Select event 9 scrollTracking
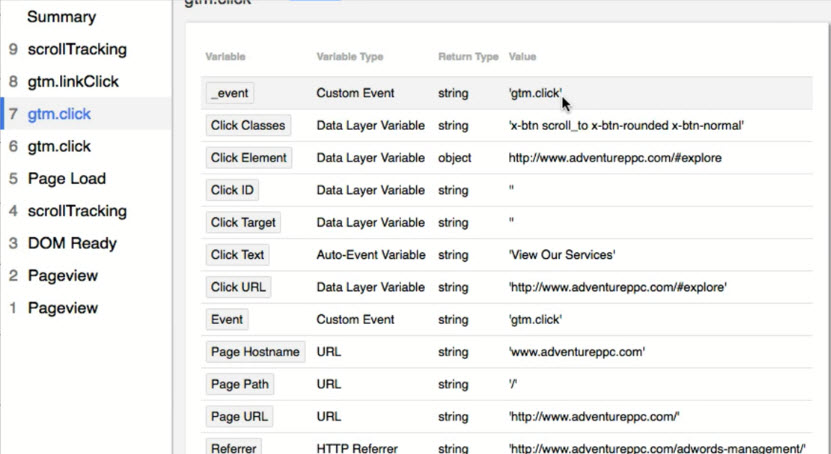This screenshot has height=454, width=831. click(76, 49)
